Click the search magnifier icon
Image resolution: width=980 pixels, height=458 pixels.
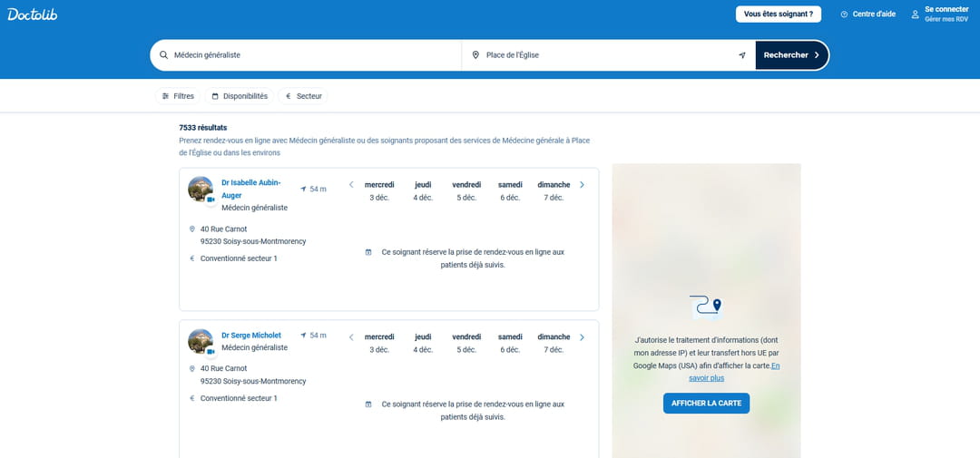(164, 55)
